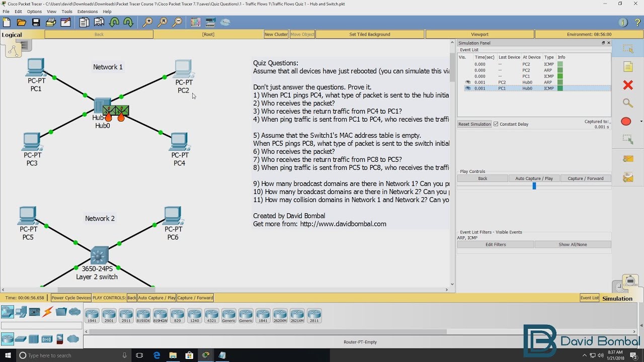644x362 pixels.
Task: Select the End Devices category icon
Action: coord(21,312)
